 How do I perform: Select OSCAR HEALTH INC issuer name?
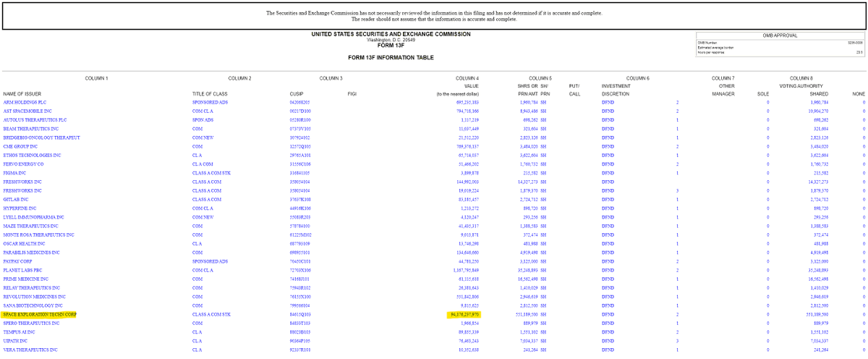[25, 243]
